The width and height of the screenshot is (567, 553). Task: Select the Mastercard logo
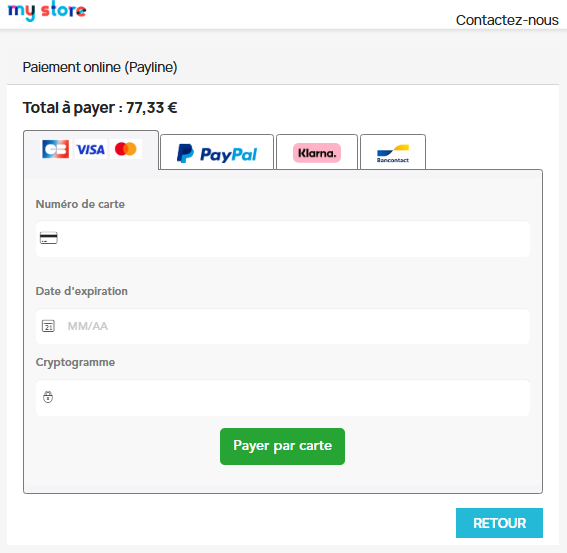click(x=126, y=149)
